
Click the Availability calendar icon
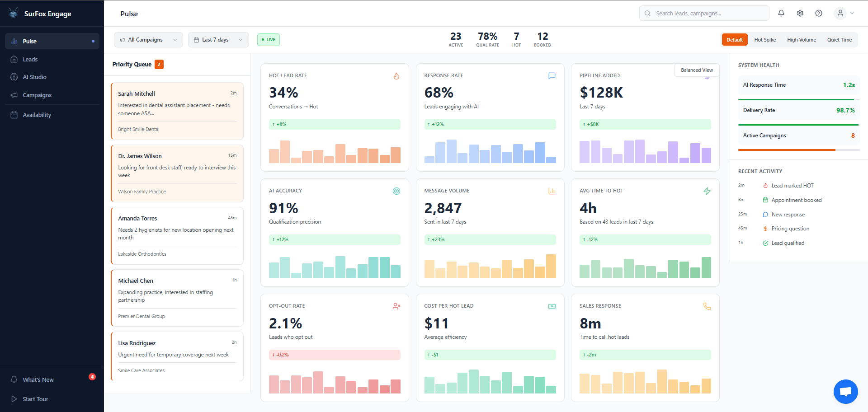[15, 115]
